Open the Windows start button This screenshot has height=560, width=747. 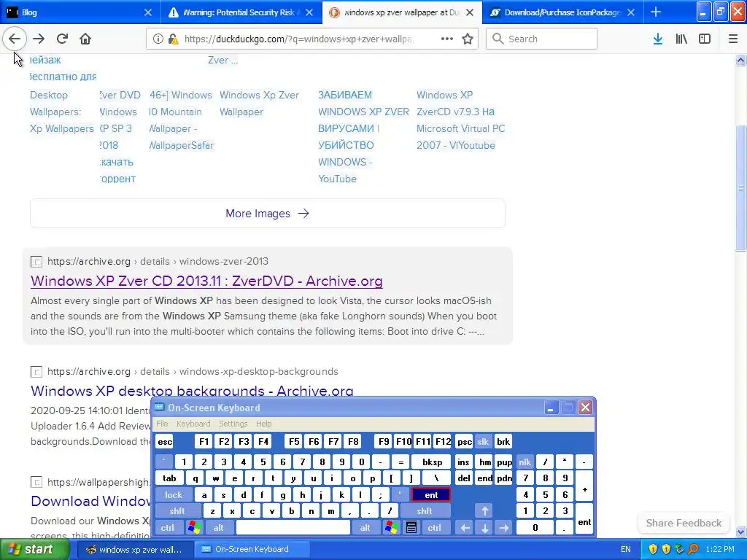click(x=34, y=549)
